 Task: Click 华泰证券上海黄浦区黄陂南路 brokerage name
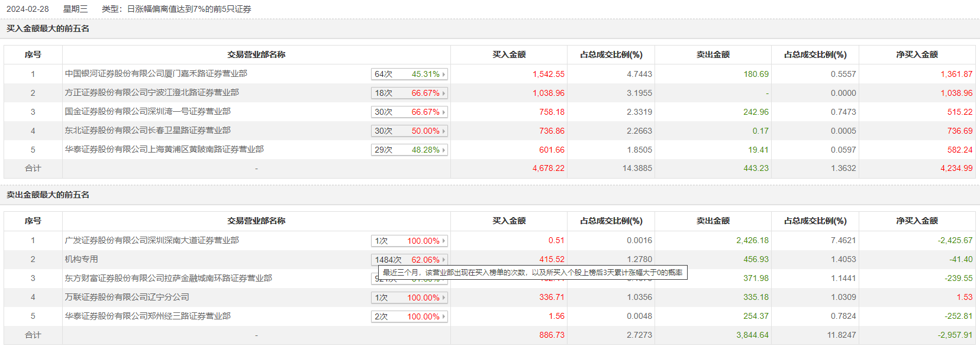[x=164, y=149]
